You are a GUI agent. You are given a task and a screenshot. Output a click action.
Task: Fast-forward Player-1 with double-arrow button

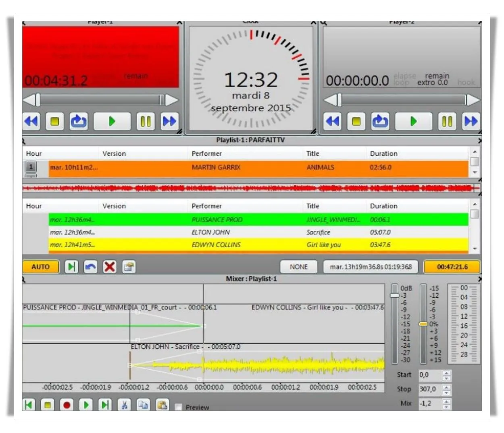pos(169,121)
